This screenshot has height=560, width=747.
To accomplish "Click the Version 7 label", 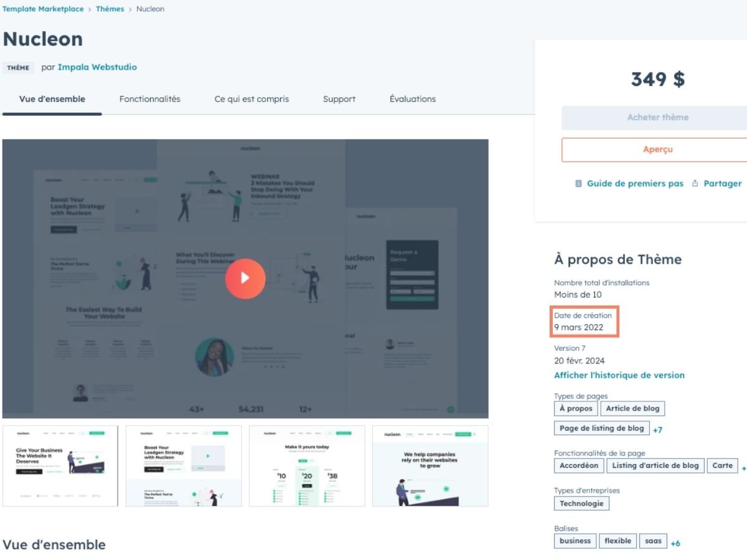I will pos(570,348).
